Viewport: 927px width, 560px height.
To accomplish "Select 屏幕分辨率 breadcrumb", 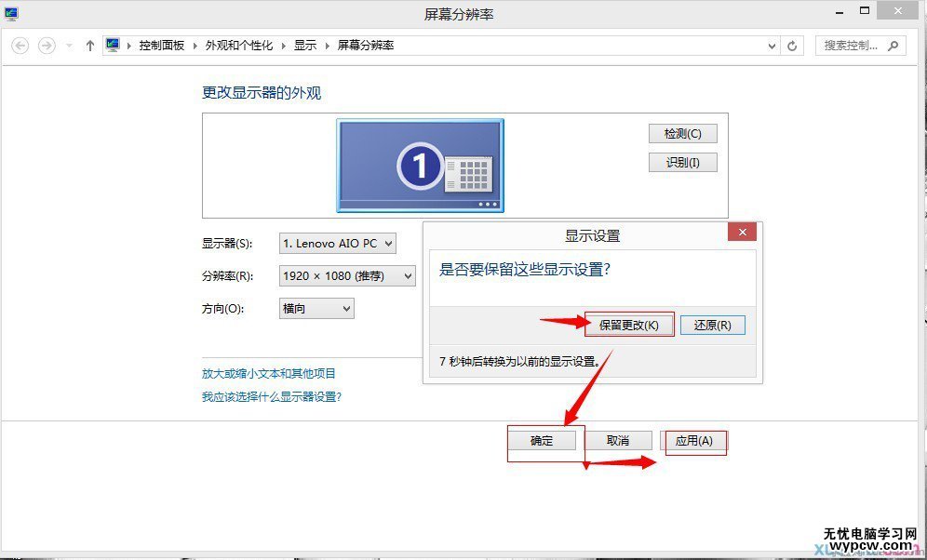I will (x=366, y=46).
